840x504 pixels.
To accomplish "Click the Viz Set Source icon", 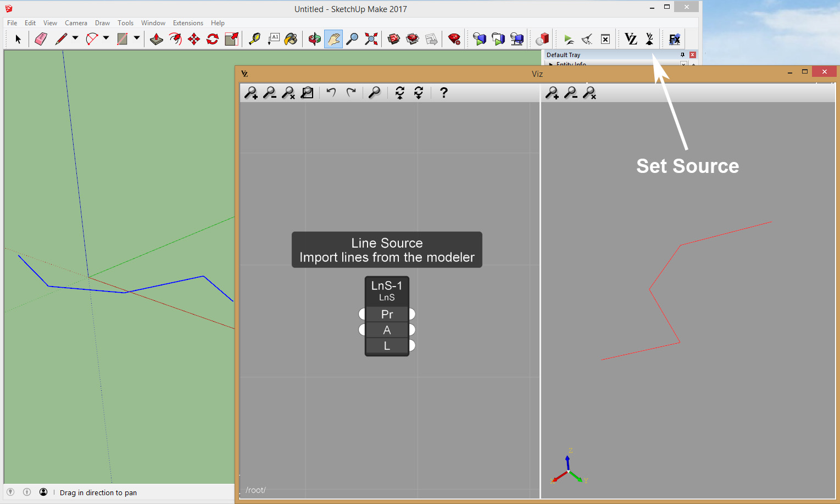I will pos(649,39).
